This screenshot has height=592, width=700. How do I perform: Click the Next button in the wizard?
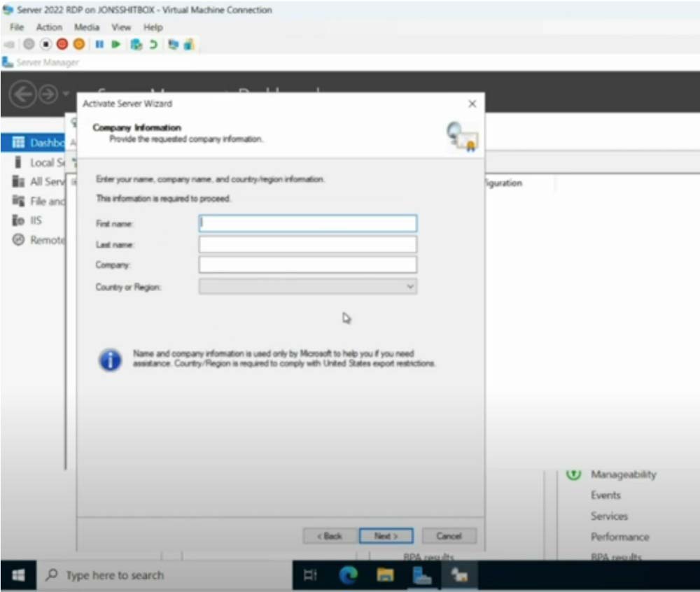[x=386, y=536]
